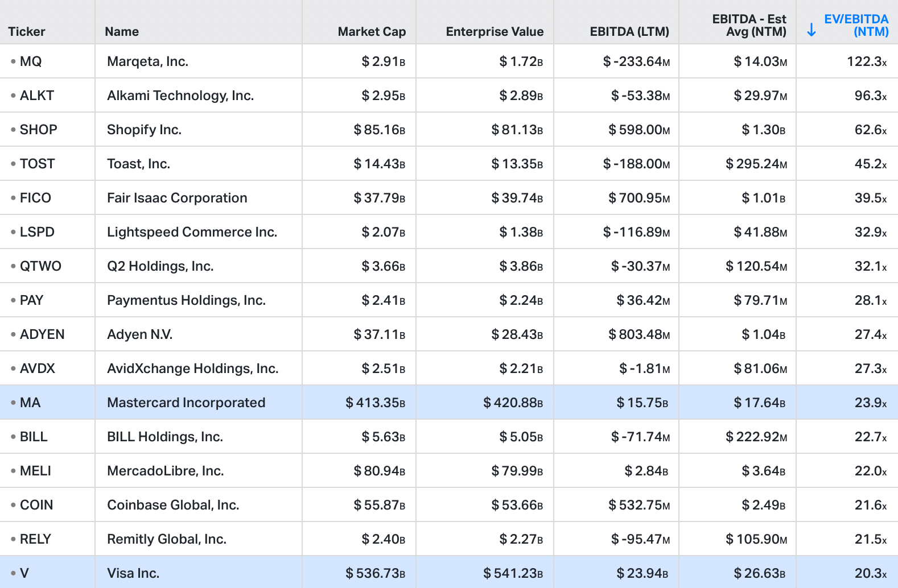Open Mastercard Incorporated name
Viewport: 898px width, 588px height.
click(186, 403)
